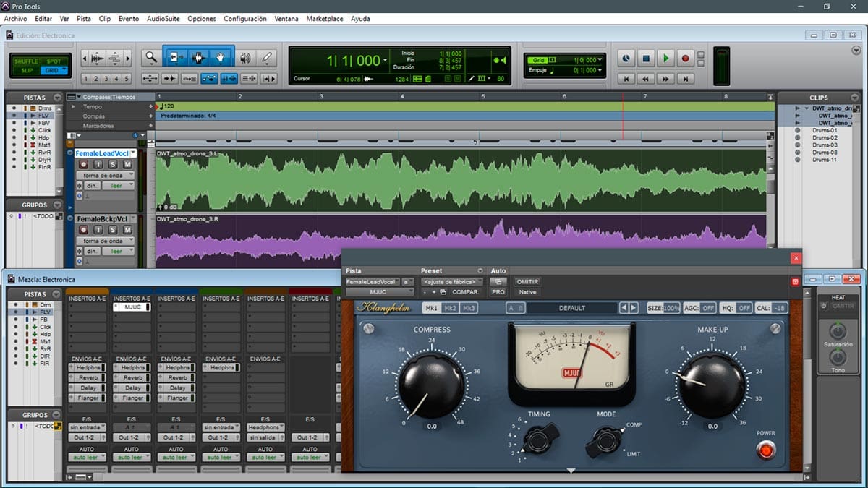Screen dimensions: 868x488
Task: Click the SIZE 100% button
Action: click(x=664, y=308)
